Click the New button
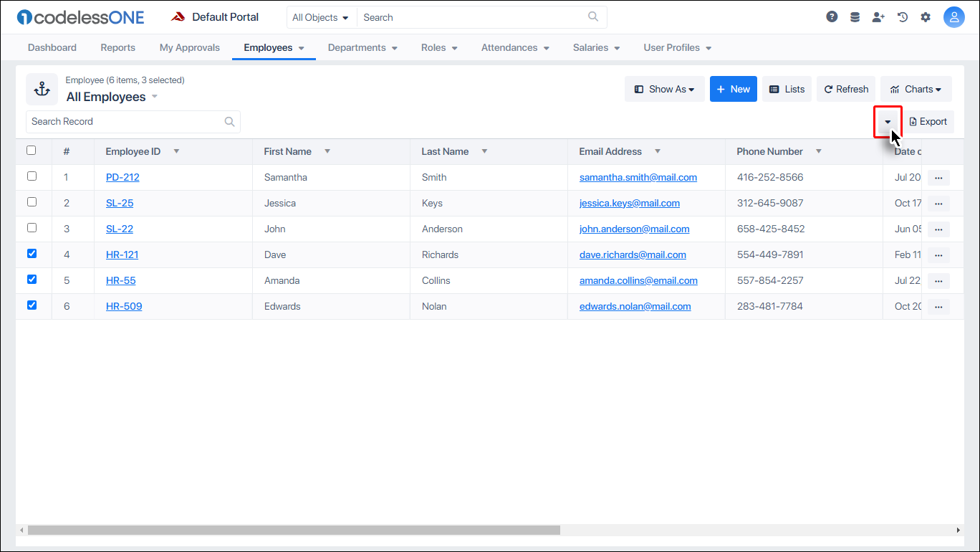The width and height of the screenshot is (980, 552). click(x=733, y=88)
